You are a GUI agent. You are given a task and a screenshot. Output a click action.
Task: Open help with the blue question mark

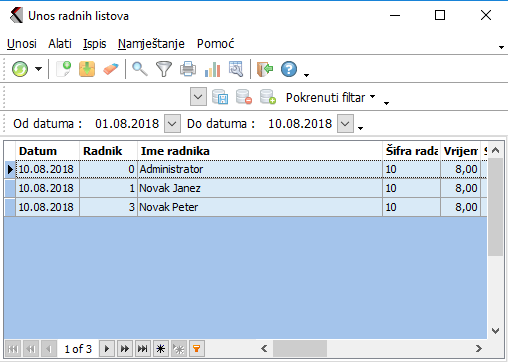pyautogui.click(x=289, y=69)
